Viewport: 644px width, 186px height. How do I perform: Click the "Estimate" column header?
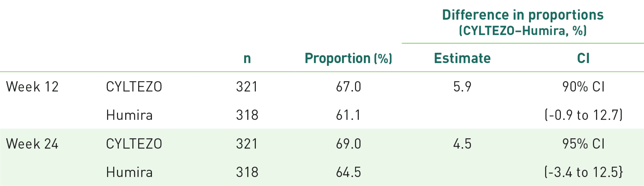click(462, 58)
